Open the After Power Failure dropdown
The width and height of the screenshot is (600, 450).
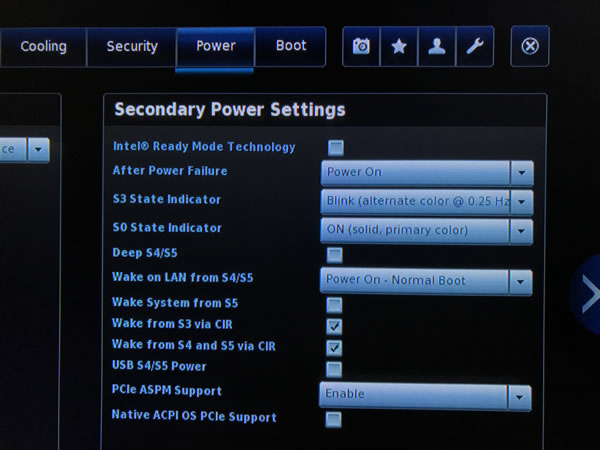click(x=427, y=173)
